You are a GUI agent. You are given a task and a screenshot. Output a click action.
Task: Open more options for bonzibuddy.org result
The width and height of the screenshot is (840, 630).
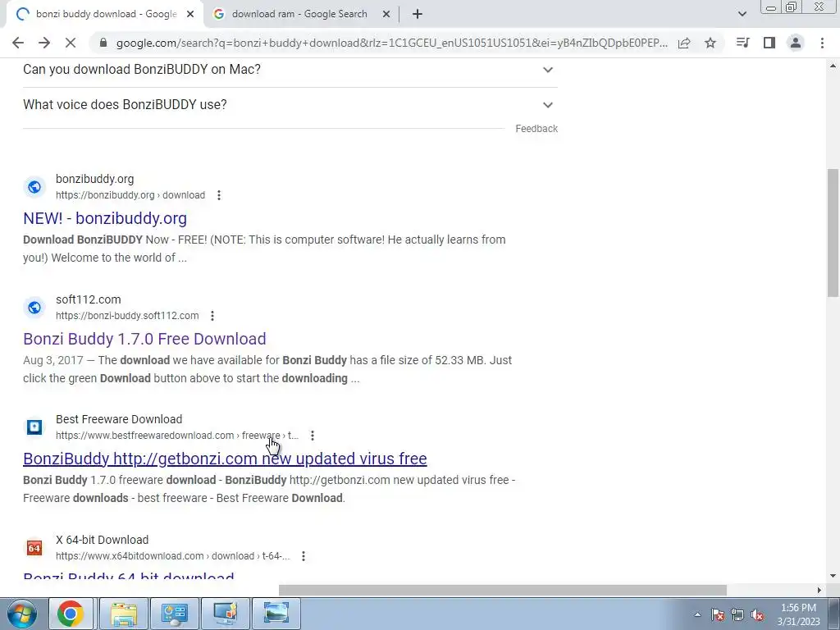[218, 195]
